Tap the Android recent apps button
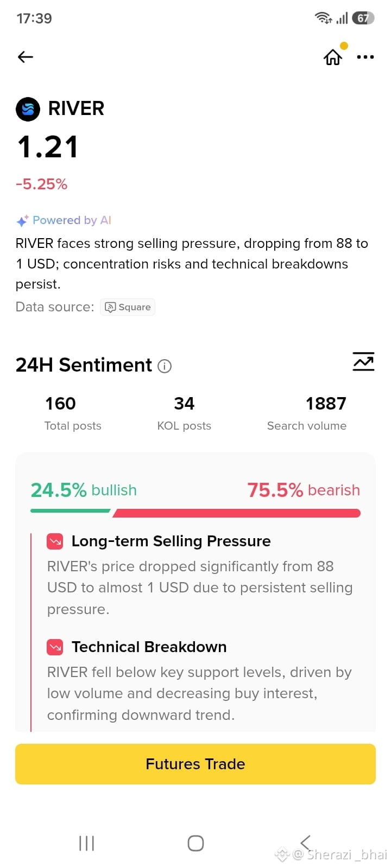This screenshot has height=868, width=391. point(87,843)
